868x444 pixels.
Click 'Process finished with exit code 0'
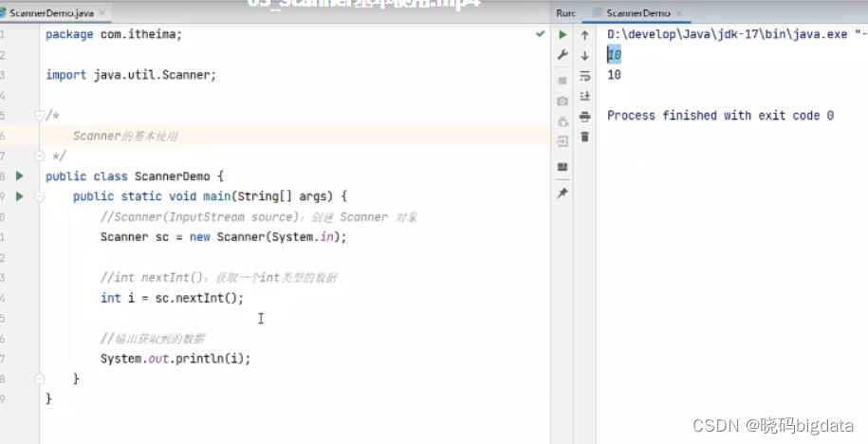point(720,115)
